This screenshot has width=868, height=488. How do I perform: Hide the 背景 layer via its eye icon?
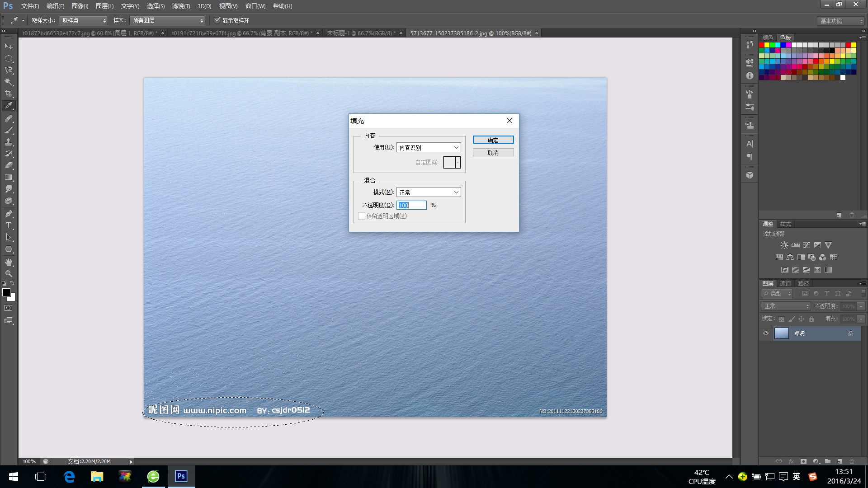click(766, 333)
